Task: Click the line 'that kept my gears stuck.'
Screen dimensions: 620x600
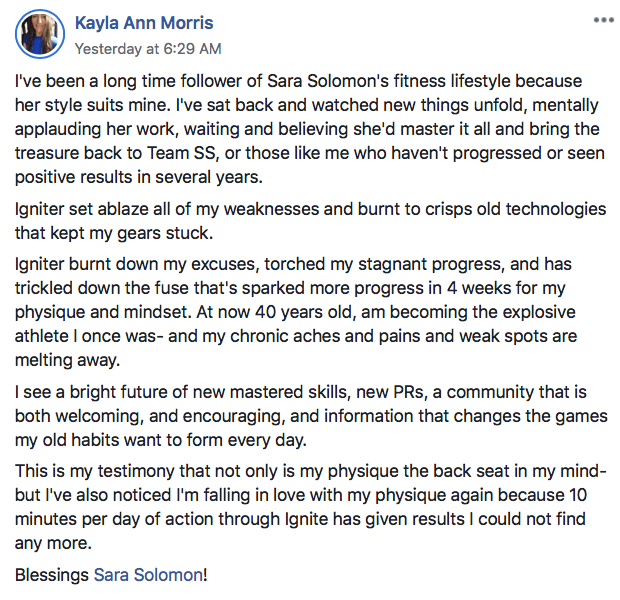Action: pos(114,233)
